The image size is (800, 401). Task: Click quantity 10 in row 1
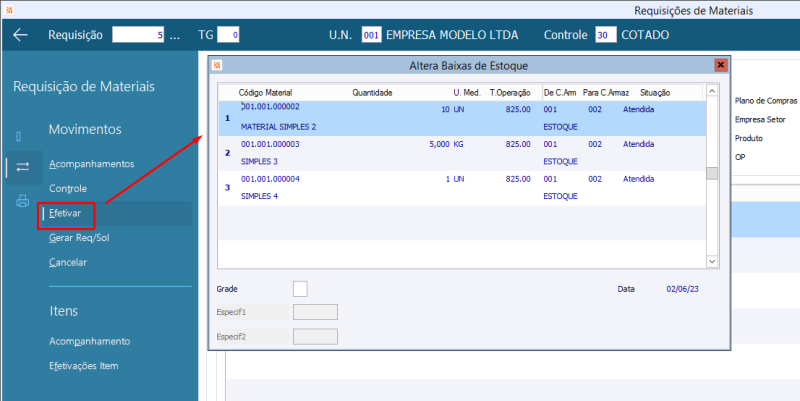[x=445, y=110]
